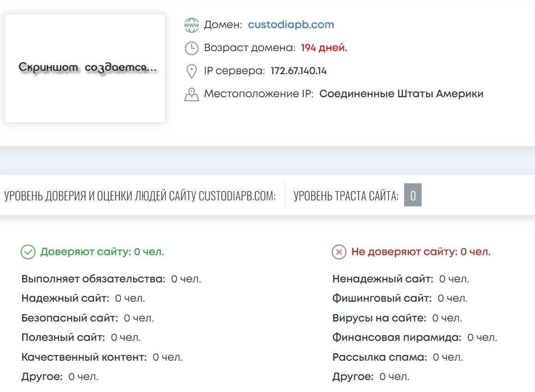
Task: Click the location pin server IP icon
Action: tap(191, 71)
